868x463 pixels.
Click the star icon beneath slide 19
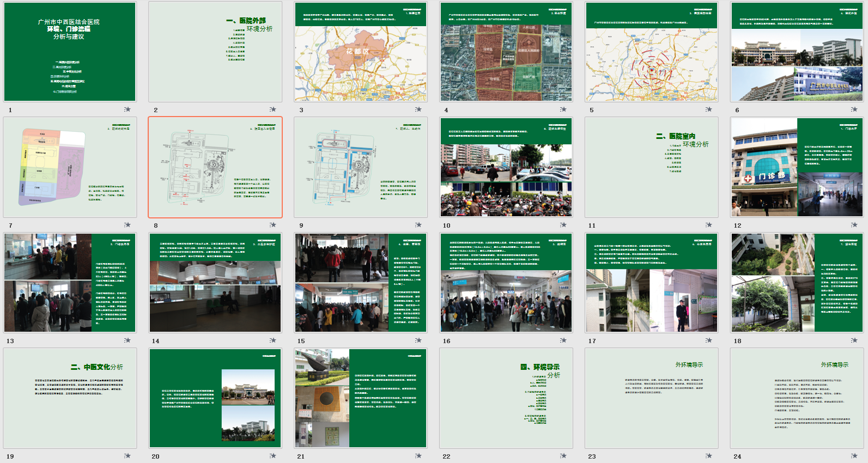[x=128, y=456]
